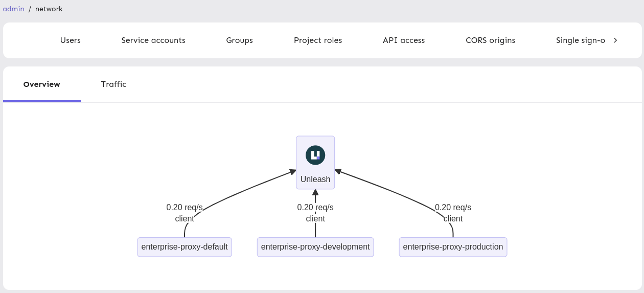Click the network breadcrumb text
Image resolution: width=644 pixels, height=293 pixels.
click(49, 9)
